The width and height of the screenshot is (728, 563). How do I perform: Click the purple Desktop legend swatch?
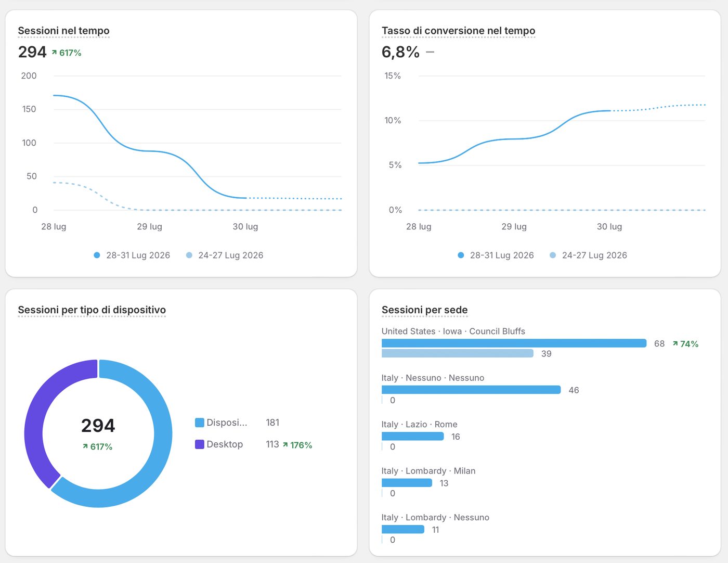click(x=200, y=444)
